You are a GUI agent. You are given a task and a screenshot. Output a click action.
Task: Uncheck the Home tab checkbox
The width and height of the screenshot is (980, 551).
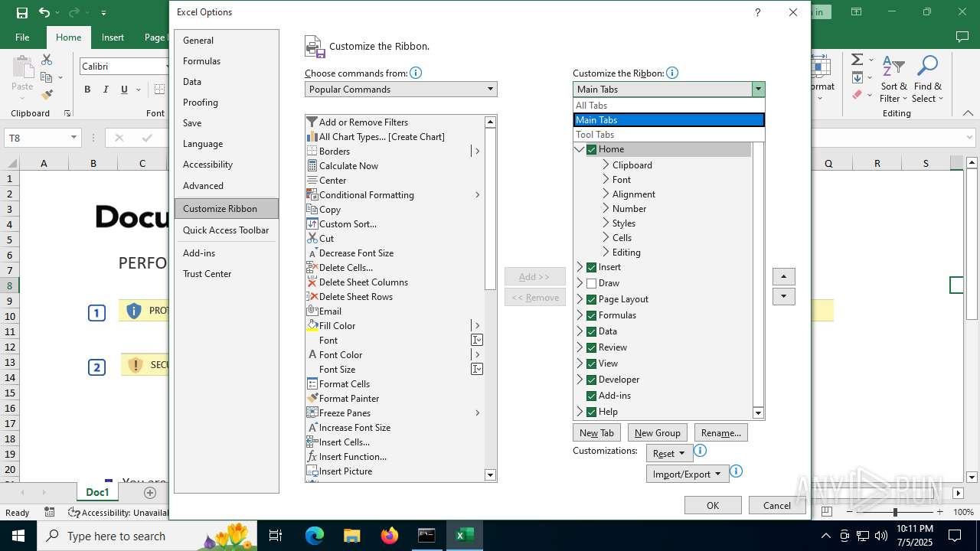pos(591,149)
